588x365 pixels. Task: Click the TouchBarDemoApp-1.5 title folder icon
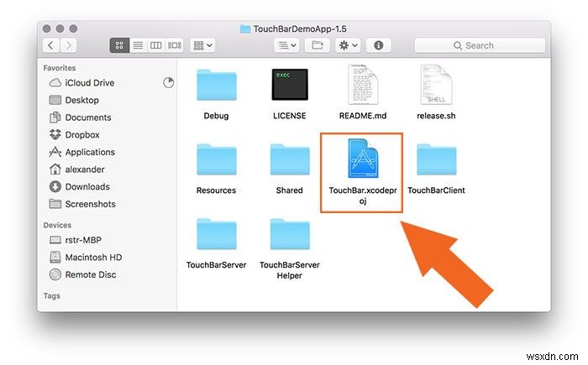tap(245, 29)
